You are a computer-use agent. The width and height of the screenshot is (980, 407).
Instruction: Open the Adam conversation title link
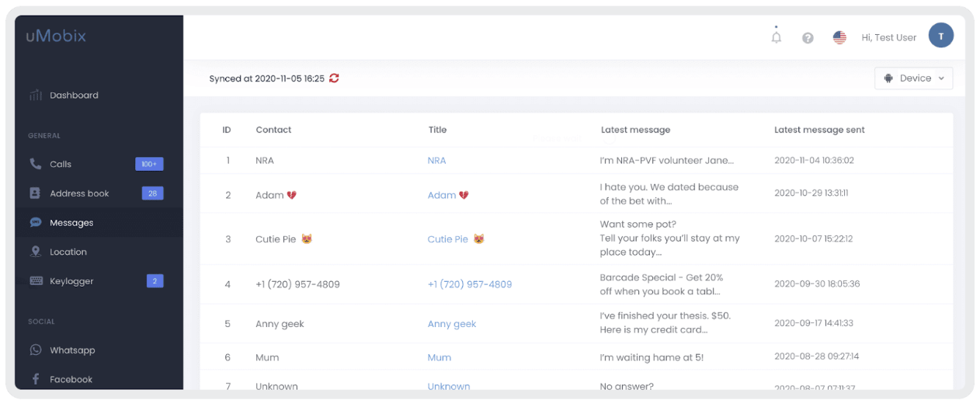(448, 195)
